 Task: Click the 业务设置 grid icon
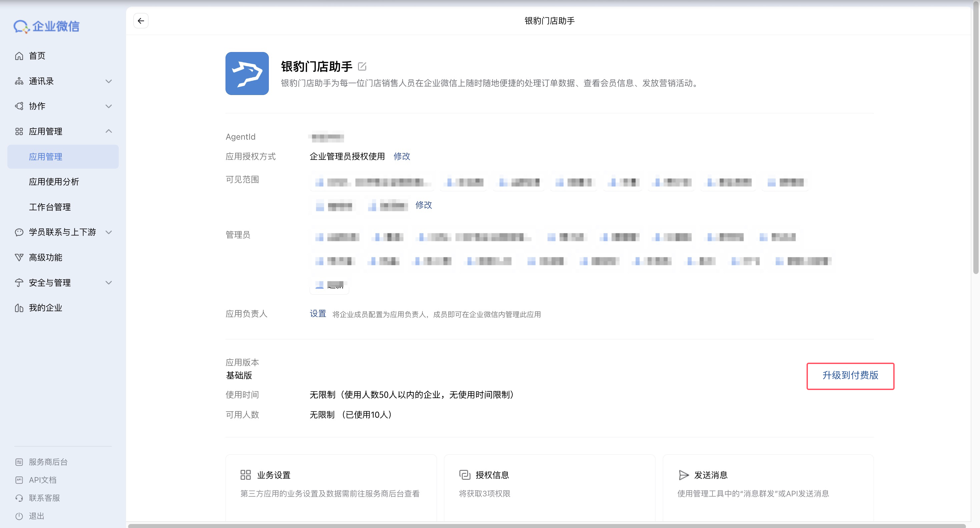246,475
